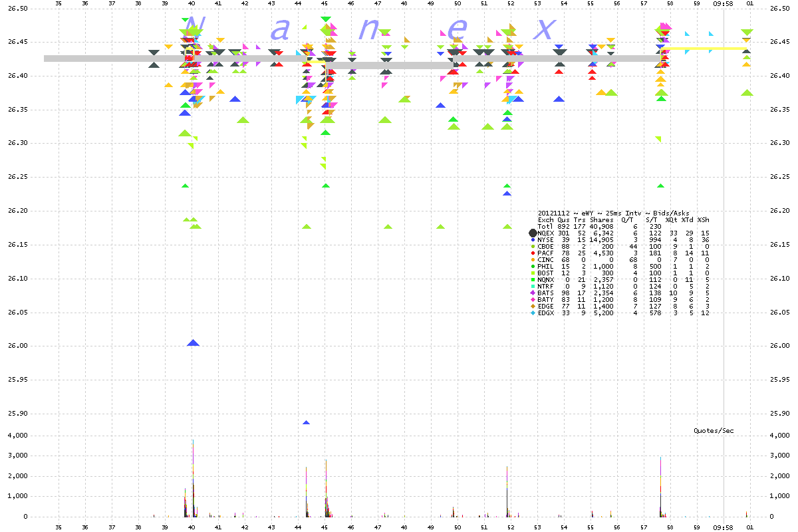Click the 'Quotes/Sec' label above the lower panel
Viewport: 798px width, 532px height.
tap(714, 431)
